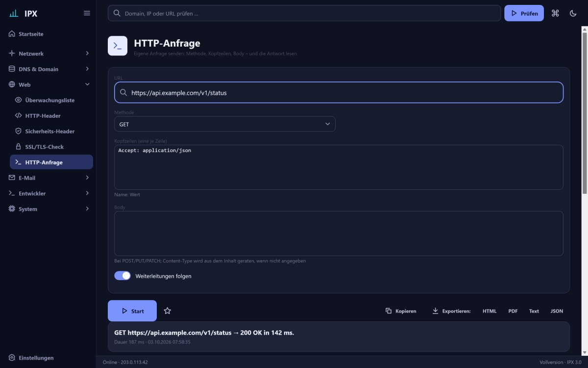
Task: Expand the Netzwerk section chevron
Action: point(87,53)
